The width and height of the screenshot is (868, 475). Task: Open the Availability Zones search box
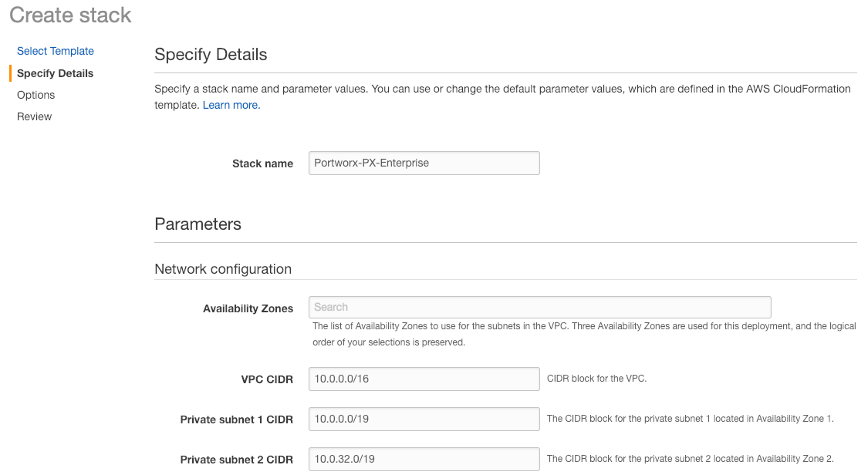(539, 307)
